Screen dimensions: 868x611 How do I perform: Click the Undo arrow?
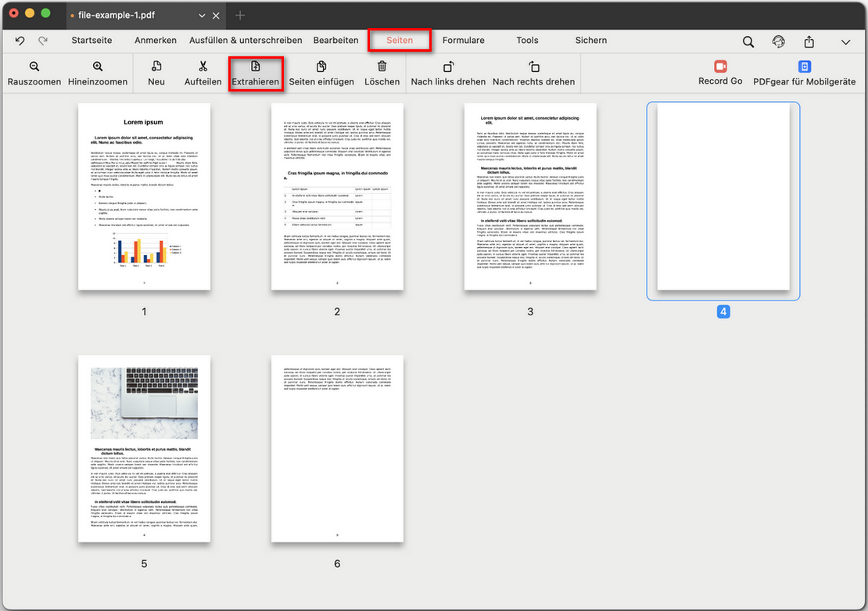tap(20, 41)
